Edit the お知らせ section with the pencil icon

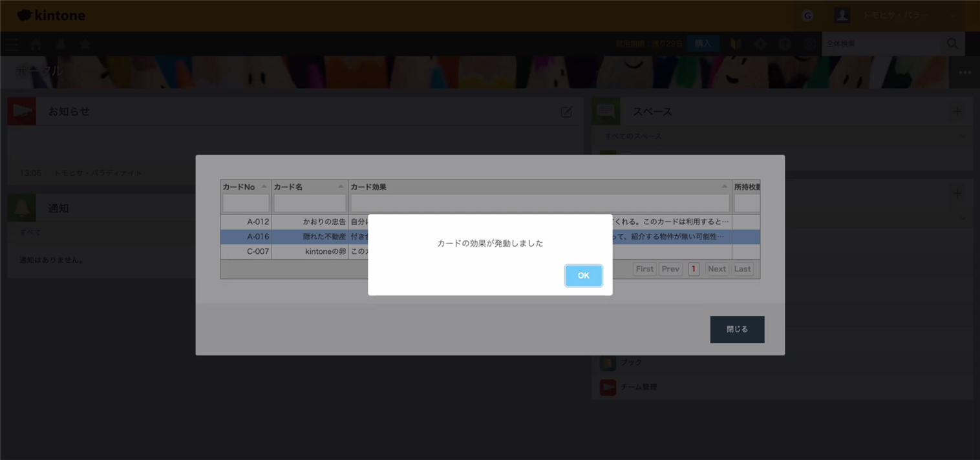(566, 112)
